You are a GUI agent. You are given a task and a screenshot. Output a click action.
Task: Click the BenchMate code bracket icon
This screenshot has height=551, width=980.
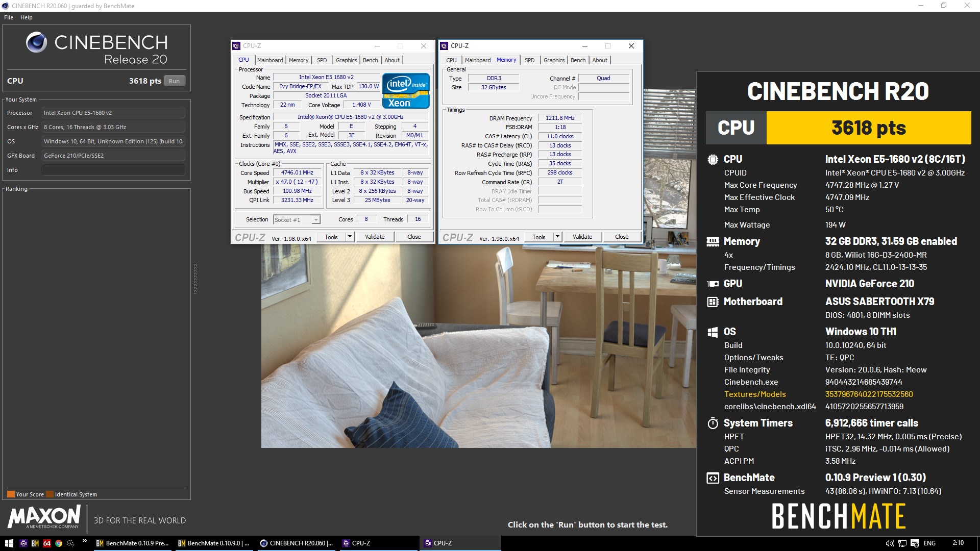[713, 478]
